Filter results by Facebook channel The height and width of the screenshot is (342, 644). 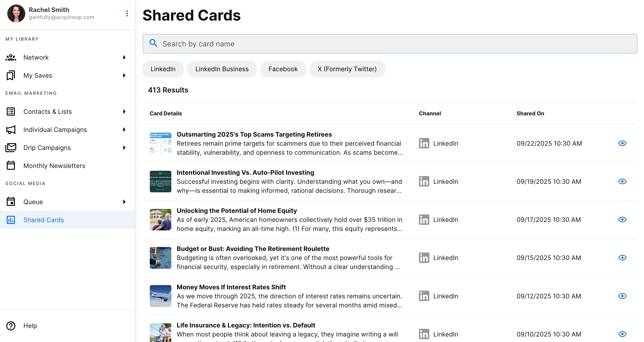pos(283,69)
